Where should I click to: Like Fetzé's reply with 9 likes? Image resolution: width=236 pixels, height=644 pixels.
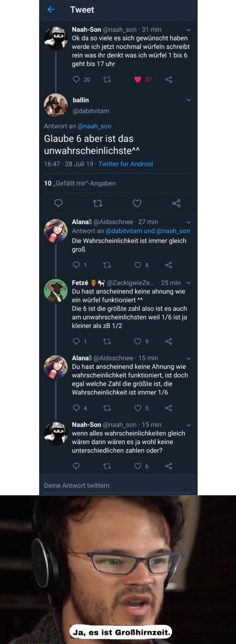click(138, 341)
